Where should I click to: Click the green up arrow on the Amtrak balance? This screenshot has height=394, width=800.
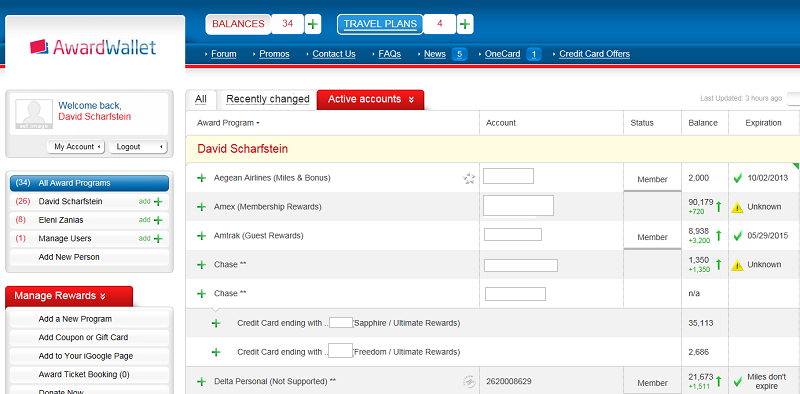point(719,236)
